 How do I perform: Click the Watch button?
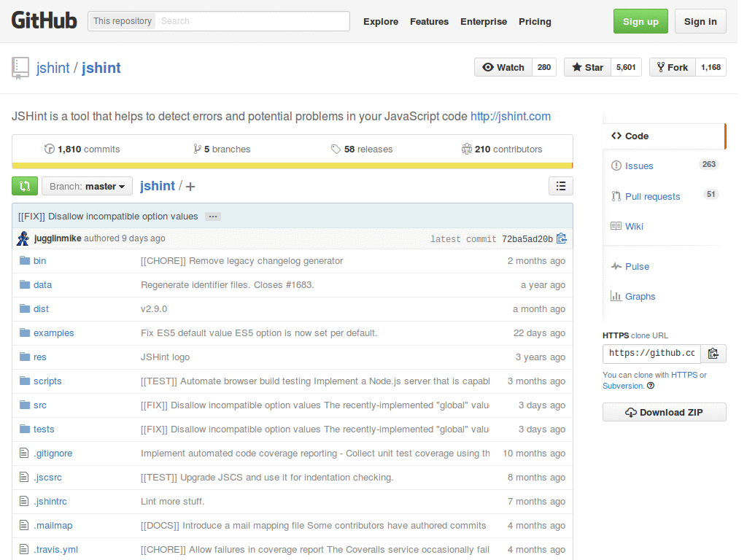click(x=503, y=68)
